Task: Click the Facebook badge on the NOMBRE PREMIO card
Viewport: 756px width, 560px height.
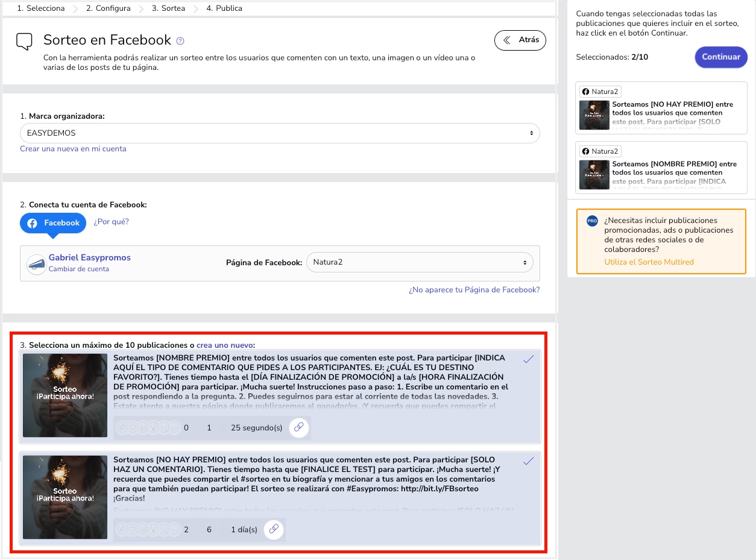Action: pos(600,151)
